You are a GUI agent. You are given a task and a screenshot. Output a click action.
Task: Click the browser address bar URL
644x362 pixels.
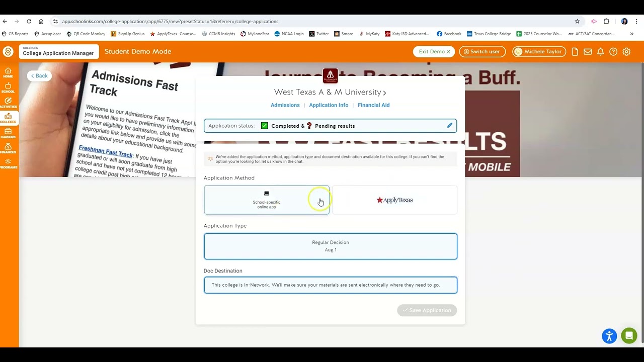coord(170,22)
